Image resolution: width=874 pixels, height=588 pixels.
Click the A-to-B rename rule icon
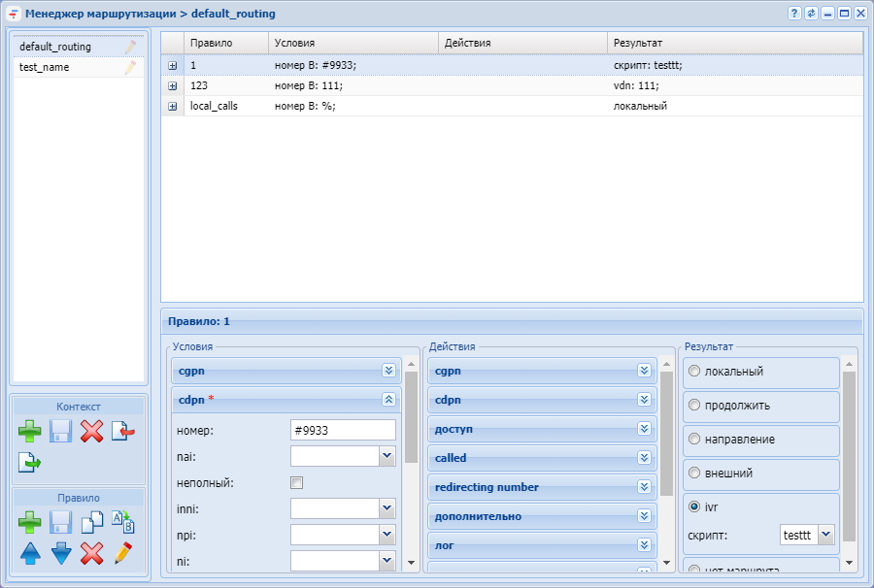click(x=122, y=523)
